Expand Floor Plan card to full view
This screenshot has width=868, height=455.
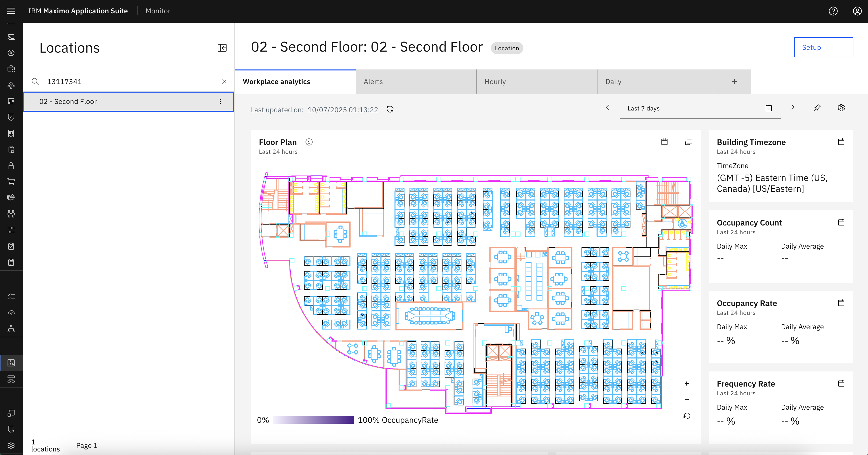click(x=689, y=142)
